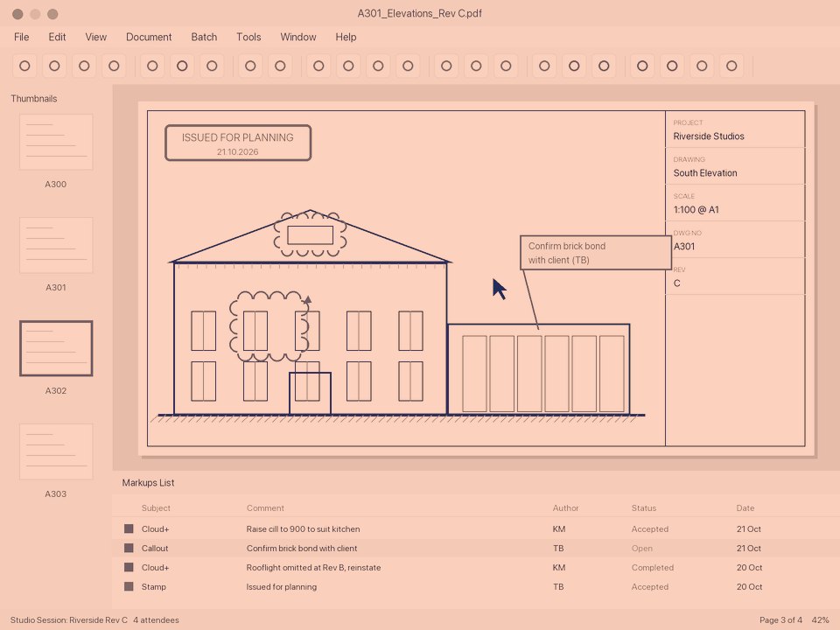Click 'Accepted' status of the Raise cill row
This screenshot has width=840, height=630.
tap(650, 528)
